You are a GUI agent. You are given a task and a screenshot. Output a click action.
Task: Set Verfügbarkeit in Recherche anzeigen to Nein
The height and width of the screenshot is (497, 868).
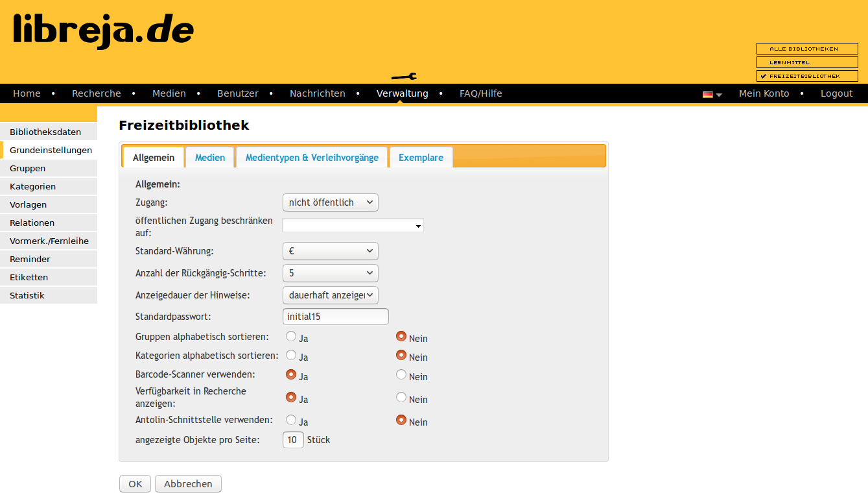tap(401, 397)
